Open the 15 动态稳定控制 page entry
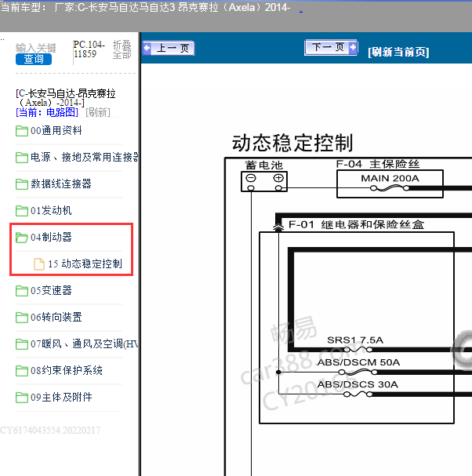The width and height of the screenshot is (472, 476). click(85, 263)
